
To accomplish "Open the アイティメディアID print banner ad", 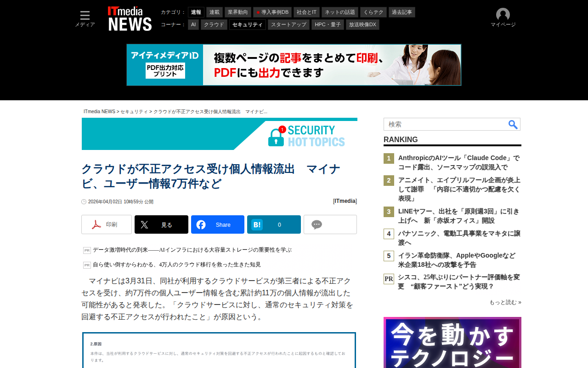I will (294, 65).
